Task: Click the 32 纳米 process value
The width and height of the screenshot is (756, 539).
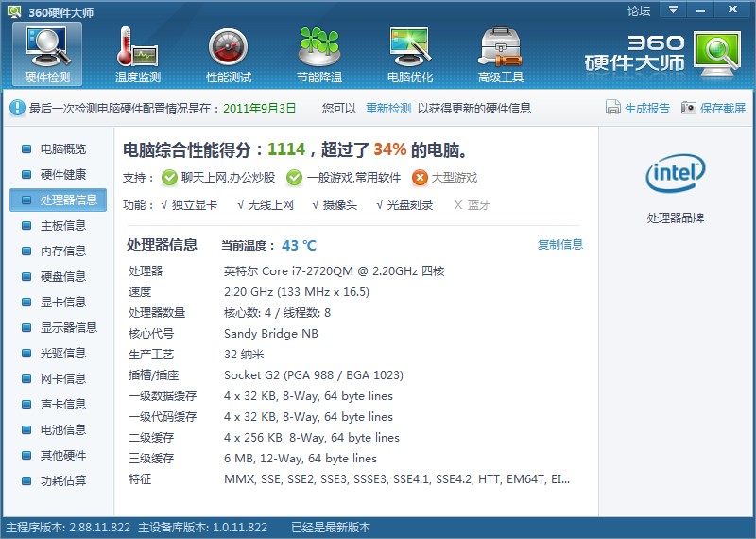Action: (x=244, y=355)
